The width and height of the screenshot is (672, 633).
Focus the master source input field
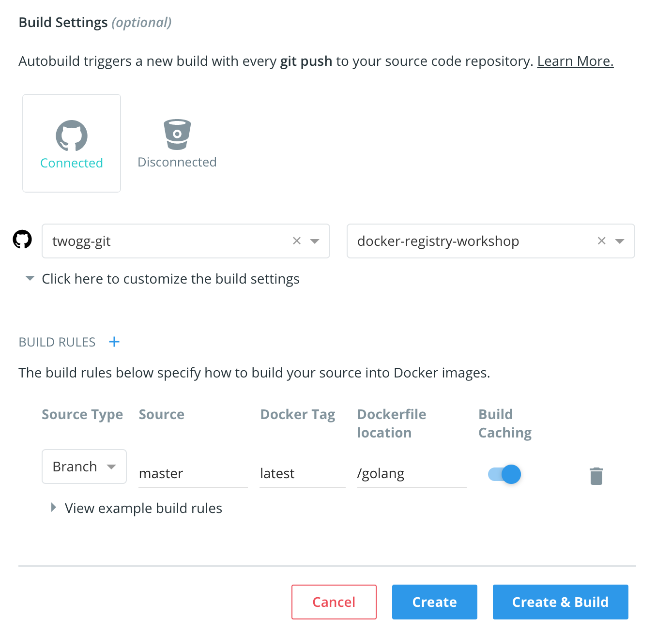pos(193,473)
